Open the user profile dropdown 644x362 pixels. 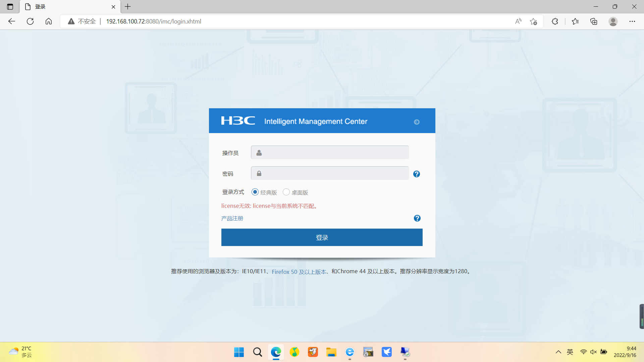tap(613, 21)
